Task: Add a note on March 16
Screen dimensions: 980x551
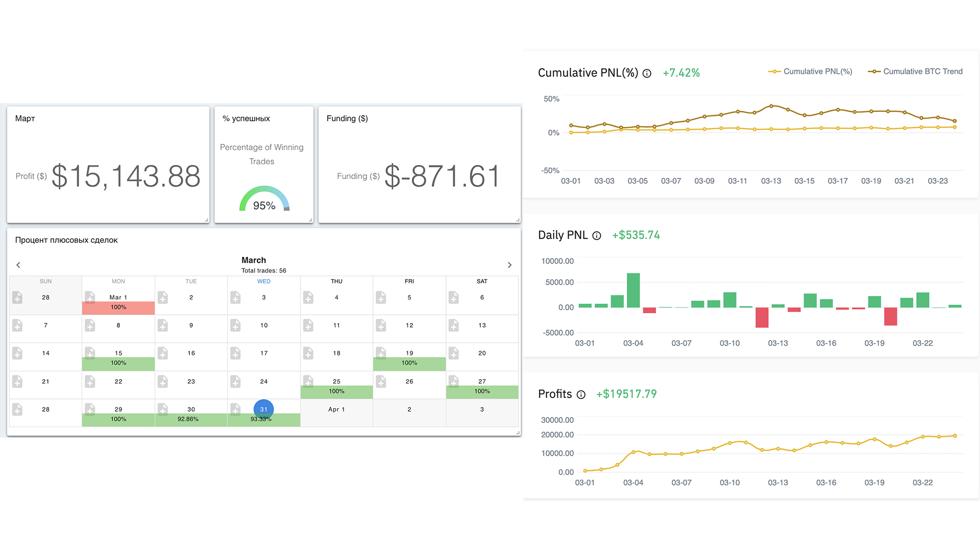Action: 163,353
